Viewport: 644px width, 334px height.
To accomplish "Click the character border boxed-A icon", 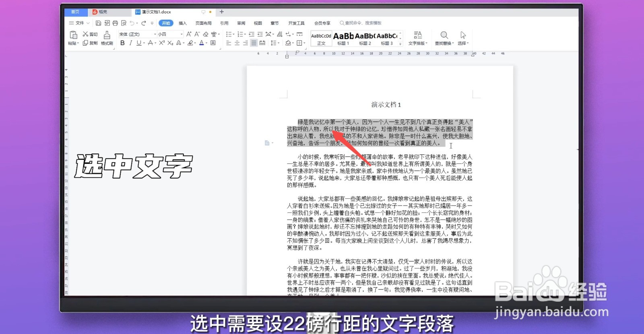I will pyautogui.click(x=213, y=43).
